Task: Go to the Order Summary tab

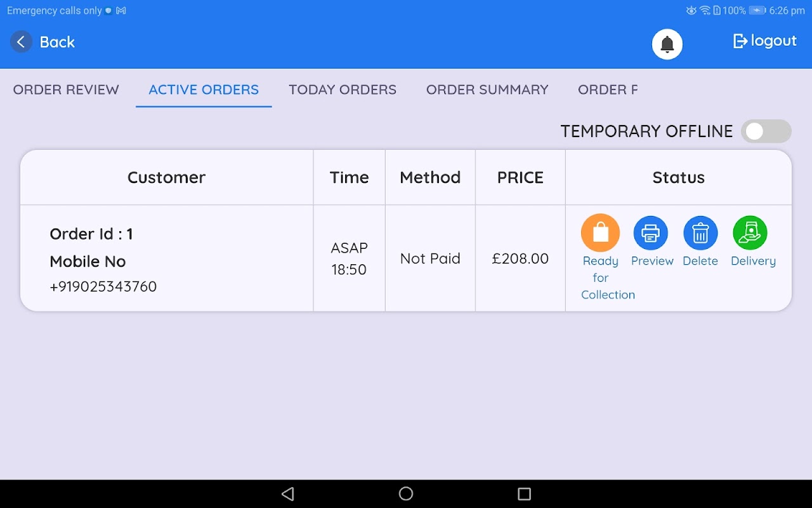Action: pos(487,90)
